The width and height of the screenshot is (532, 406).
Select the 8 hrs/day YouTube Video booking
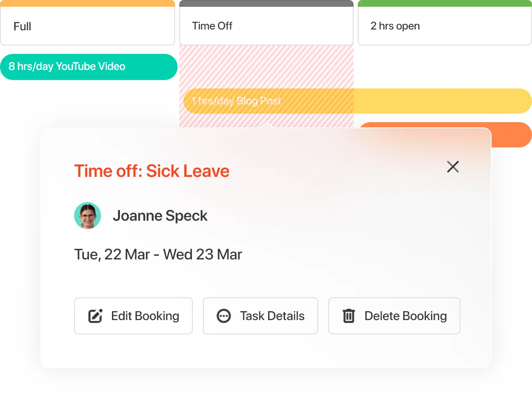[88, 67]
